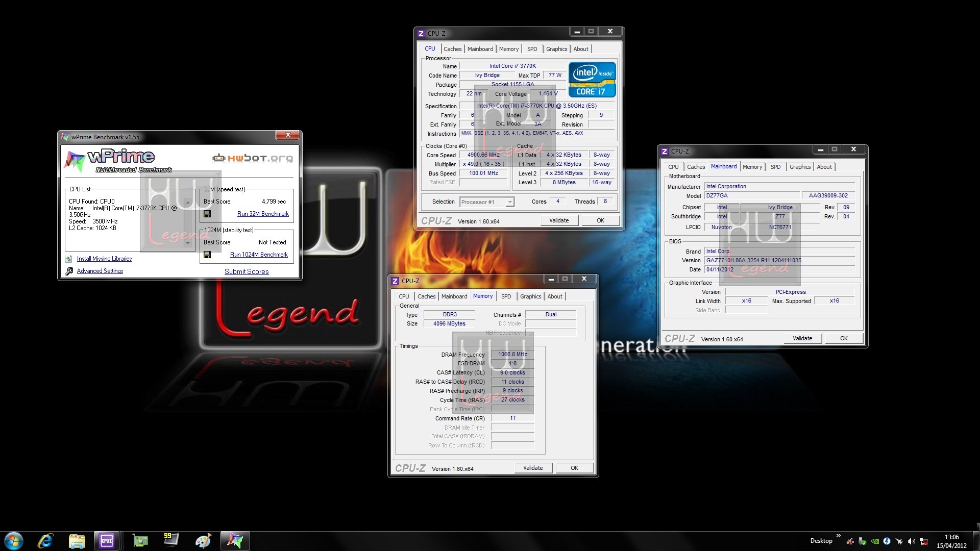Image resolution: width=980 pixels, height=551 pixels.
Task: Click the Command Rate value 1T
Action: [x=512, y=418]
